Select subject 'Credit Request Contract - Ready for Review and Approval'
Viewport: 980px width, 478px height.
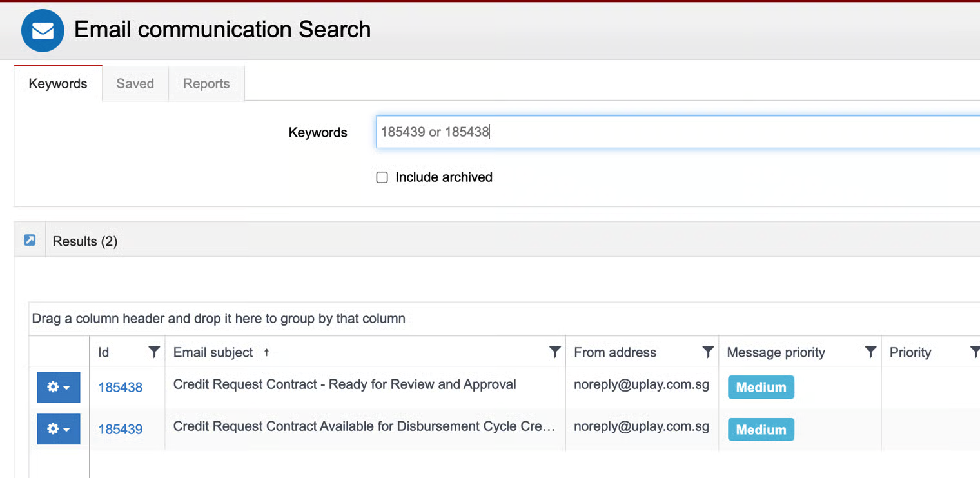[345, 384]
